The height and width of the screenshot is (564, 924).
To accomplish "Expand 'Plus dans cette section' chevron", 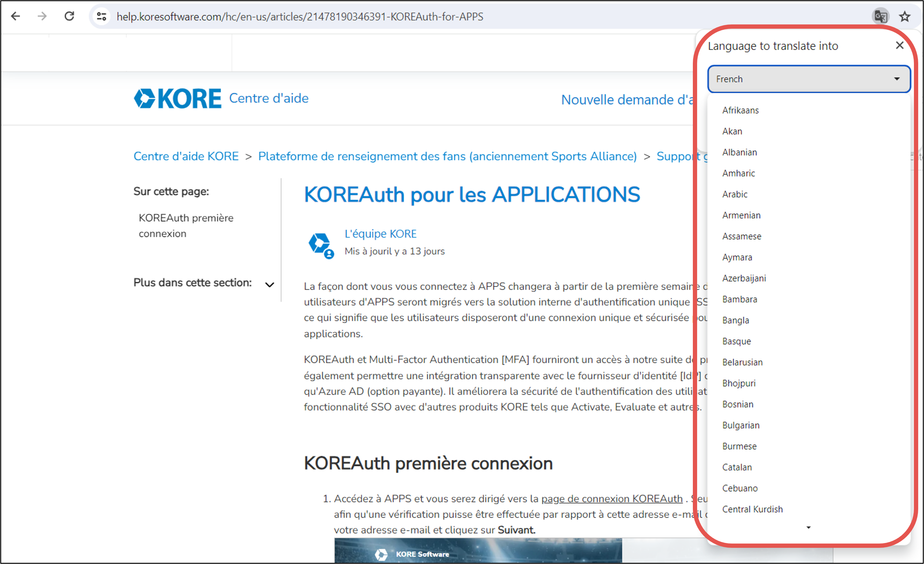I will click(270, 285).
